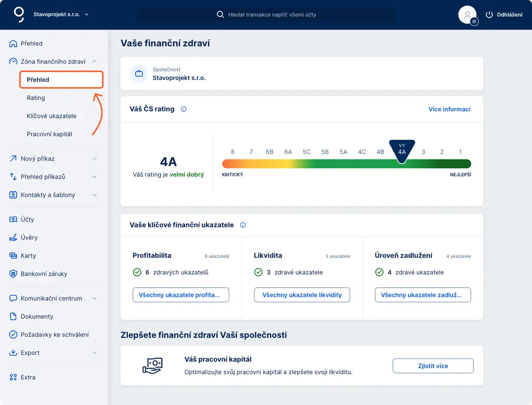Click the 4A marker on rating scale
Screen dimensions: 532x405
[x=402, y=151]
